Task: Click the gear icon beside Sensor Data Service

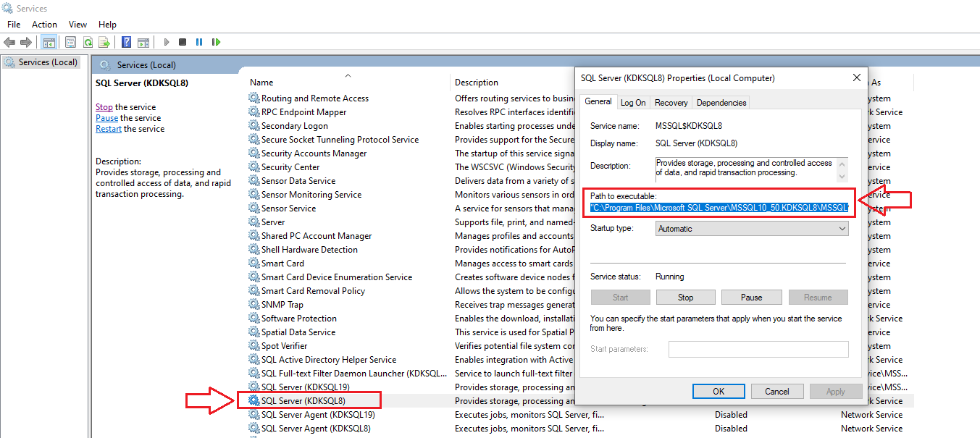Action: click(254, 180)
